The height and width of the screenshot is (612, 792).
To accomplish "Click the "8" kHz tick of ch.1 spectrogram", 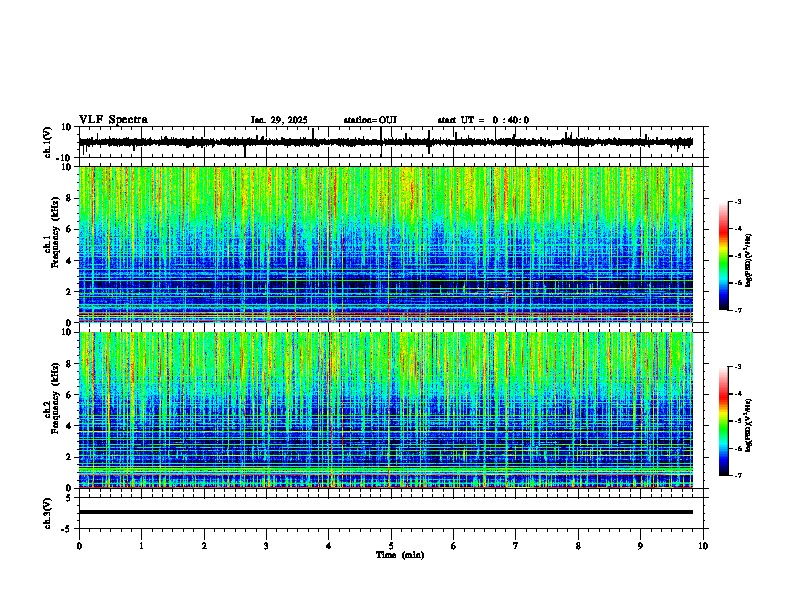I will [x=69, y=198].
